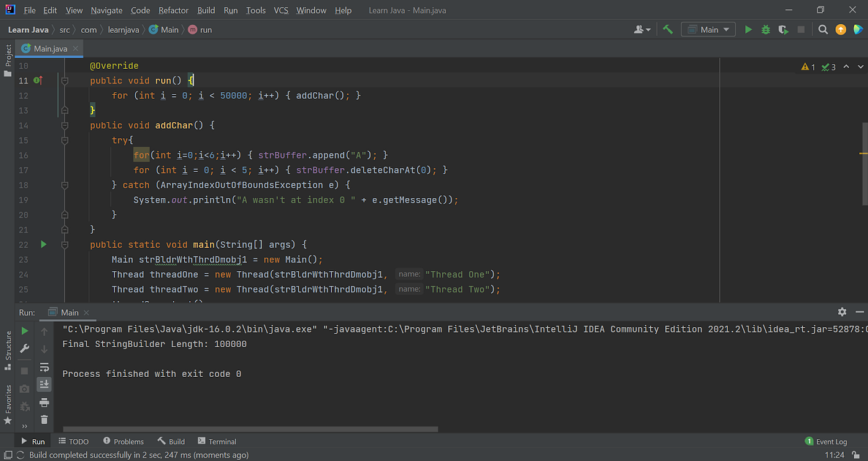Clear console with trash icon

(44, 419)
